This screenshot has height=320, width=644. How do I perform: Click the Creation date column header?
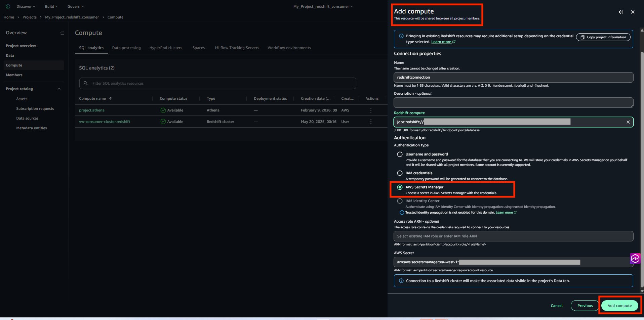(x=316, y=98)
